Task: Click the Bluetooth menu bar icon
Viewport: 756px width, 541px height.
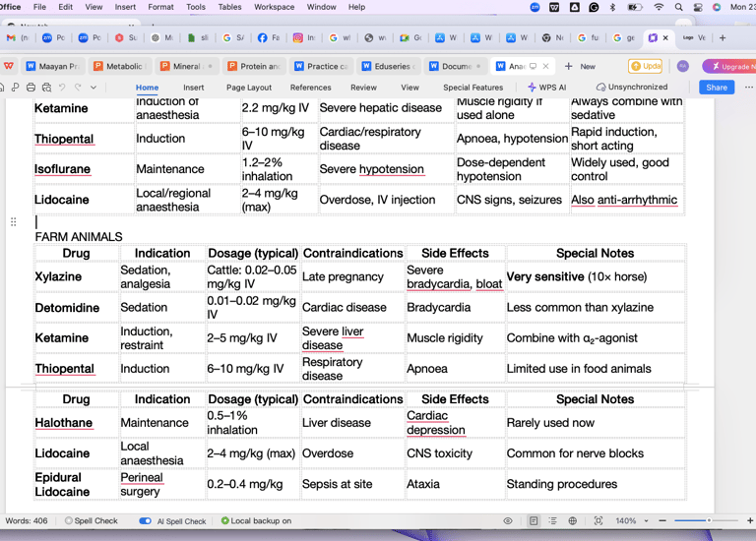Action: (612, 7)
